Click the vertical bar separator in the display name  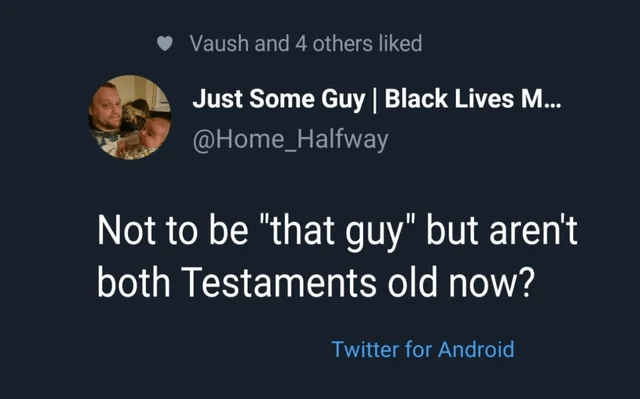(x=375, y=100)
